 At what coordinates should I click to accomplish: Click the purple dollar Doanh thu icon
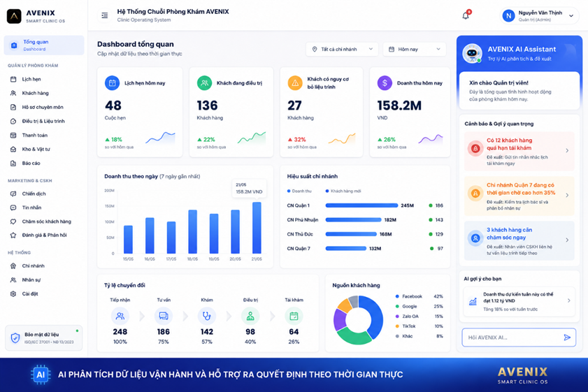pos(385,83)
